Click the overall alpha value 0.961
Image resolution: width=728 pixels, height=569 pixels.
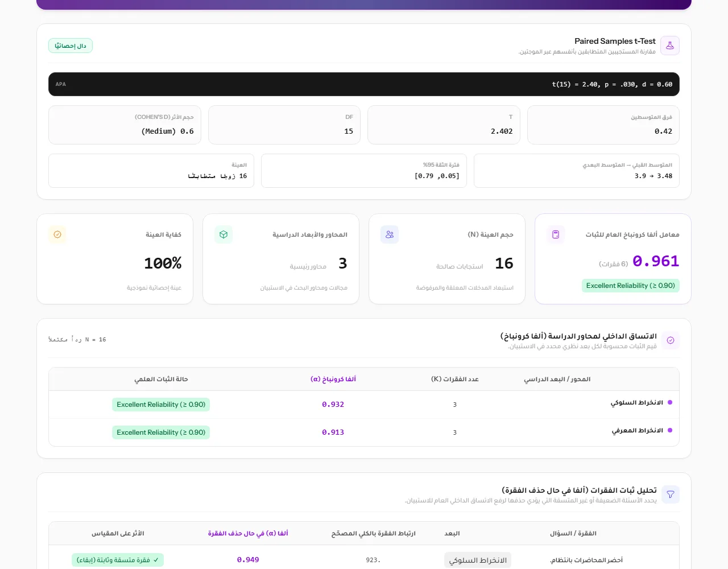656,261
